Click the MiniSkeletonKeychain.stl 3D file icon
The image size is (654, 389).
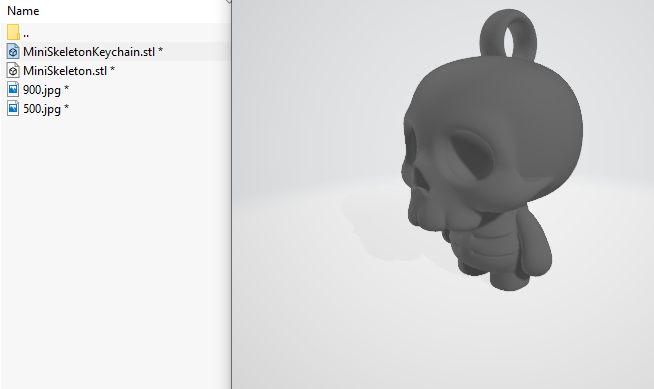(x=13, y=51)
